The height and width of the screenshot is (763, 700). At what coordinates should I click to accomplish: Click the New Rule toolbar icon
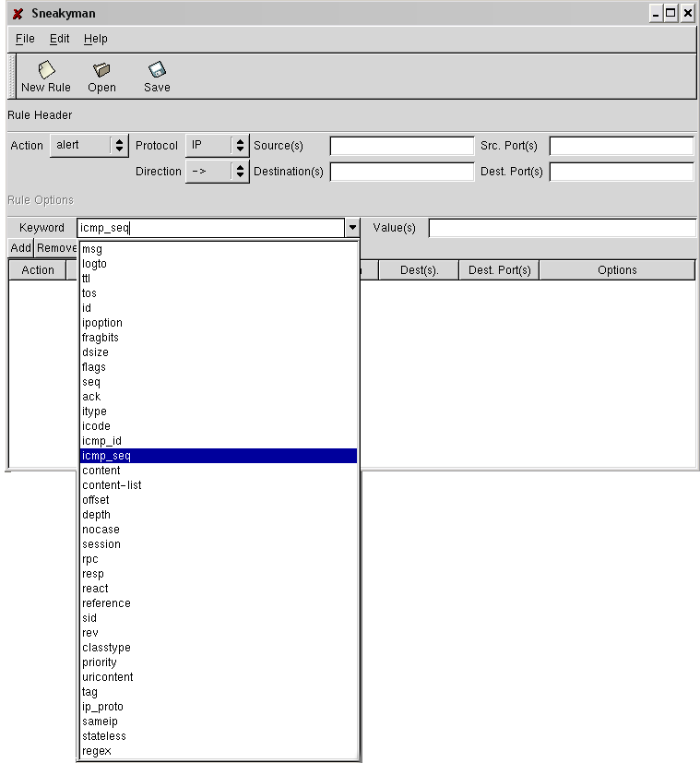[x=46, y=70]
